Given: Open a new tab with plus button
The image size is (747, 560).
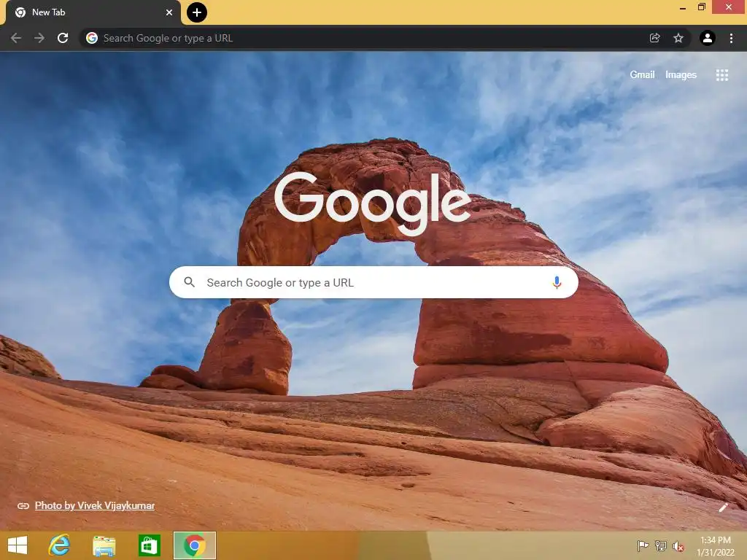Looking at the screenshot, I should pyautogui.click(x=197, y=12).
